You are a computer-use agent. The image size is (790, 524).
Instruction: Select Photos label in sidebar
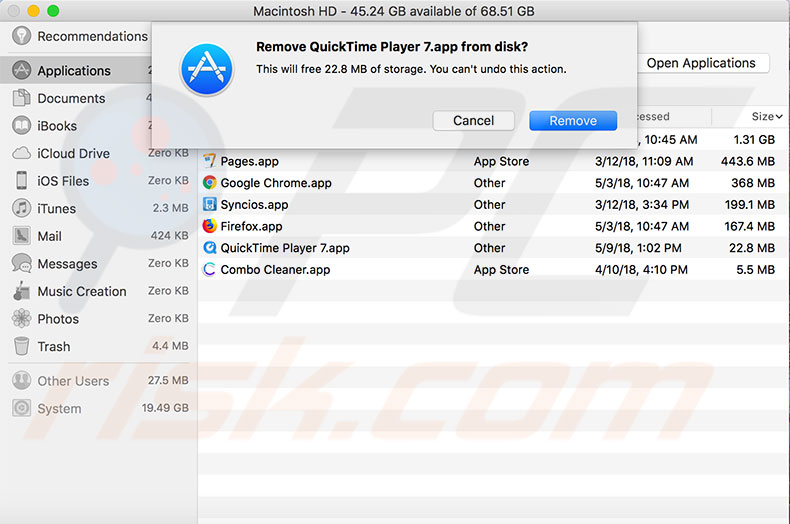58,319
